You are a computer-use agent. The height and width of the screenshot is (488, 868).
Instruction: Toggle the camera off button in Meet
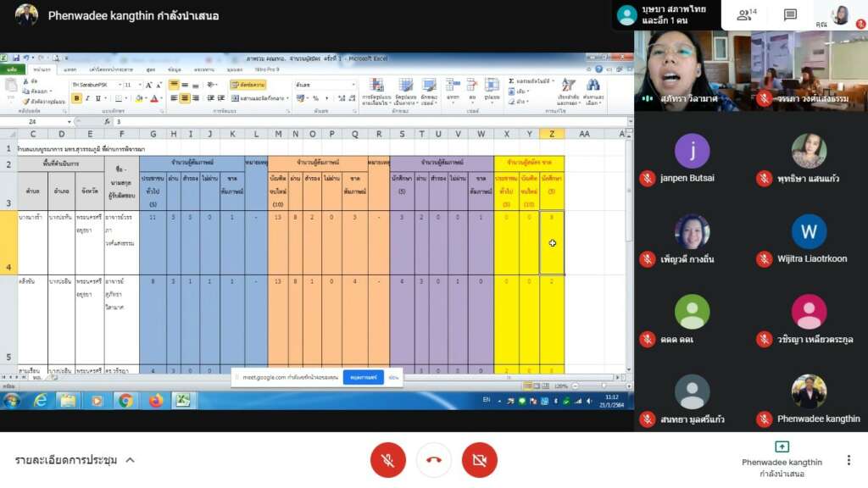480,460
